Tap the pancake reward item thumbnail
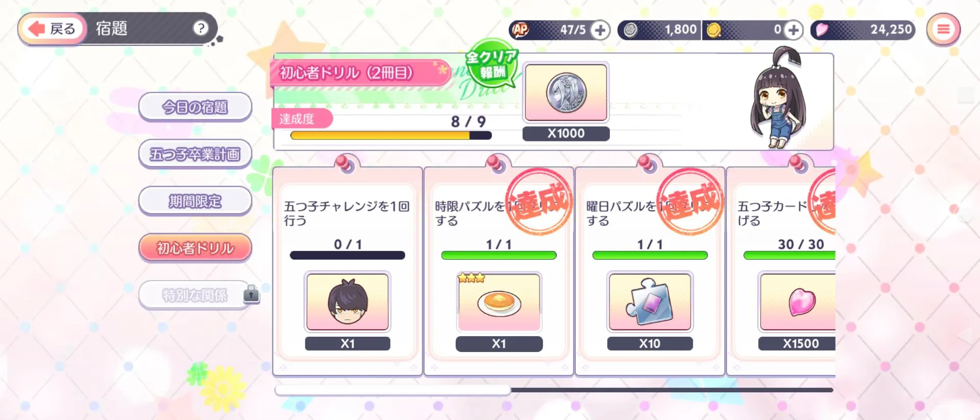Viewport: 980px width, 420px height. click(x=499, y=302)
